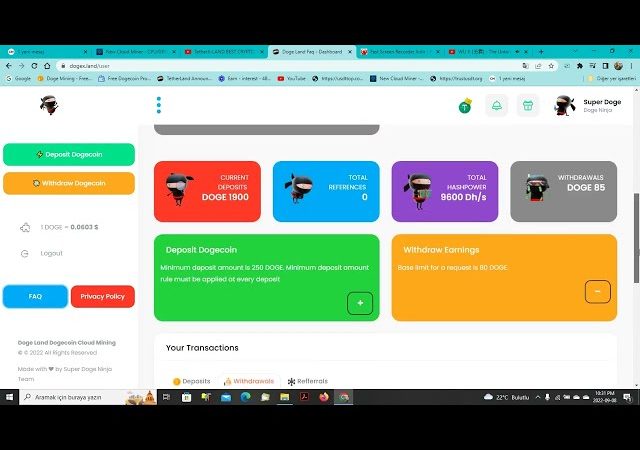640x450 pixels.
Task: Open Super Doge profile avatar
Action: click(565, 105)
